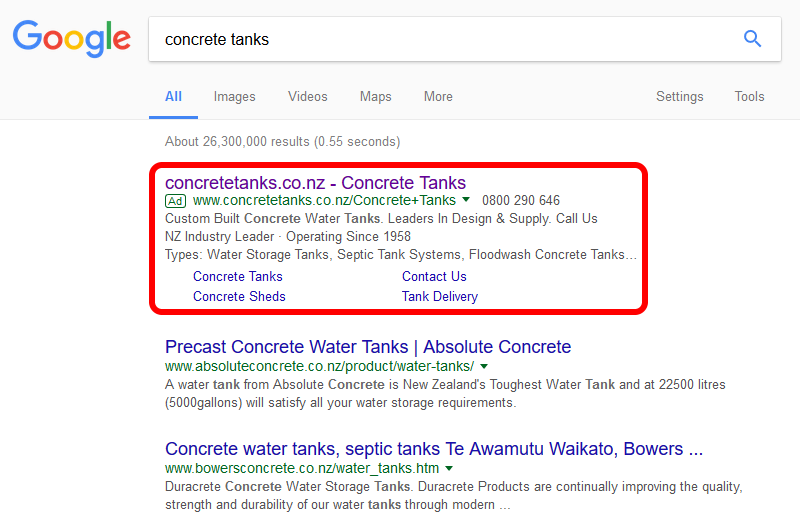Click the blue search magnifier icon
800x531 pixels.
coord(752,39)
